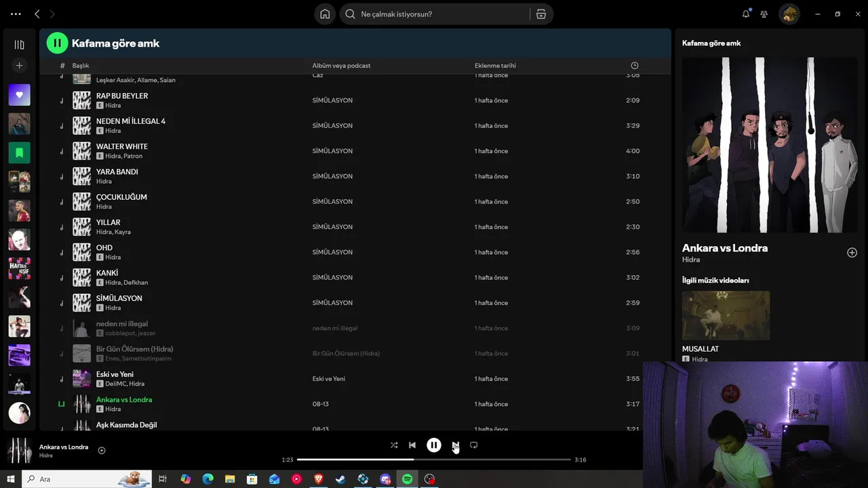Open the now playing album thumbnail in bottom bar
This screenshot has width=868, height=488.
tap(19, 451)
